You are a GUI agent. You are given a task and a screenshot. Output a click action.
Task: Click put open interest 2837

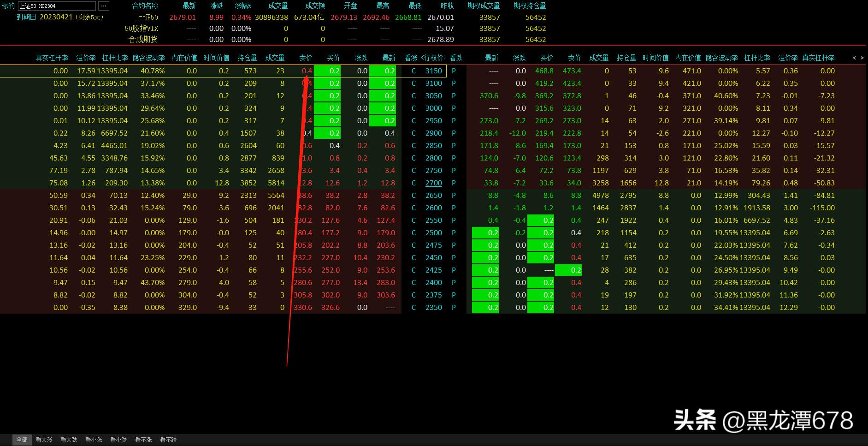628,208
